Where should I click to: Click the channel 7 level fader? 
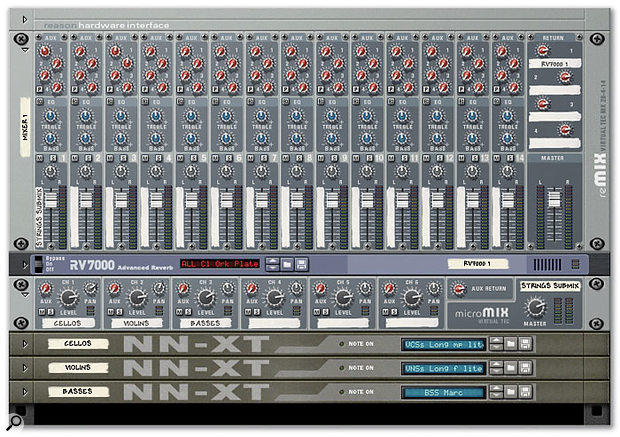262,200
